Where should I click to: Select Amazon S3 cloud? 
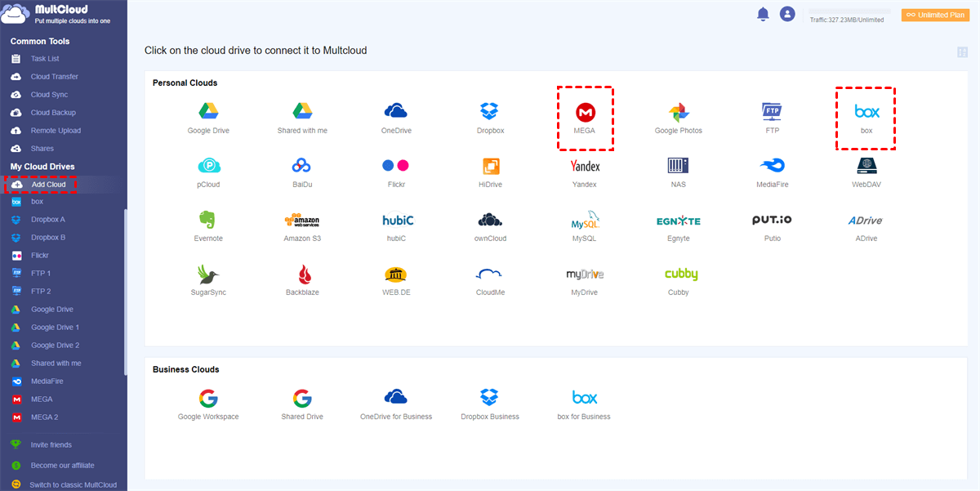[x=302, y=226]
